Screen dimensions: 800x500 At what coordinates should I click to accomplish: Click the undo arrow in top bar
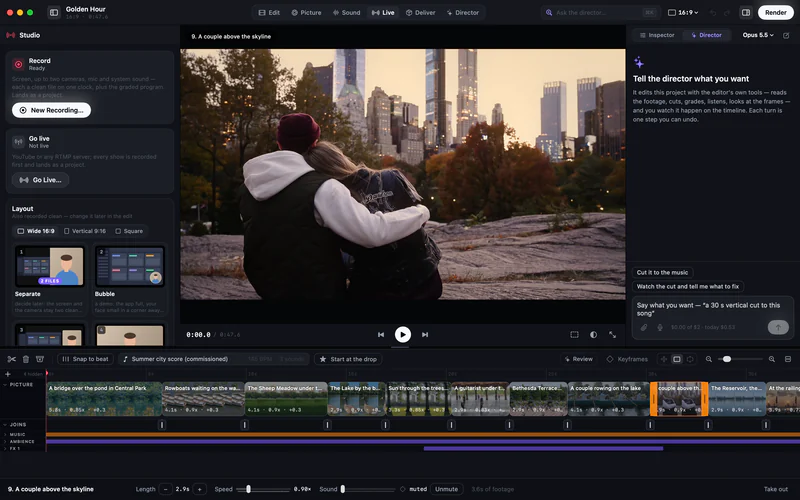click(713, 12)
